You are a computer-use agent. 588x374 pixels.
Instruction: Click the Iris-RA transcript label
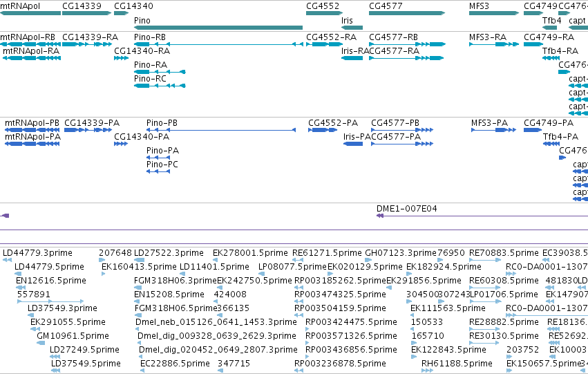pyautogui.click(x=355, y=51)
